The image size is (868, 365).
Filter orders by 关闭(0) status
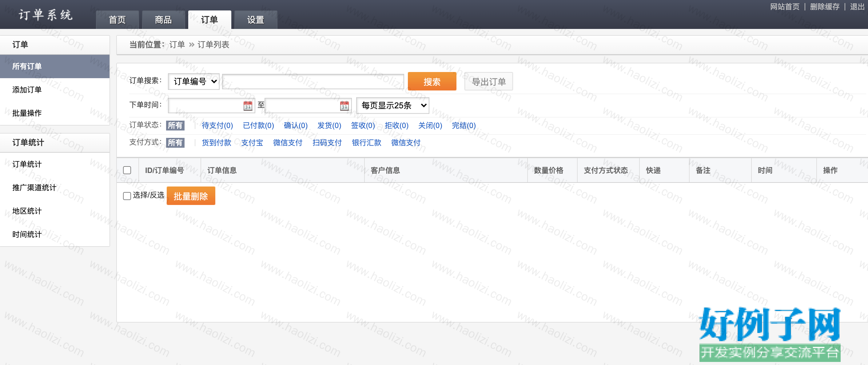tap(430, 125)
